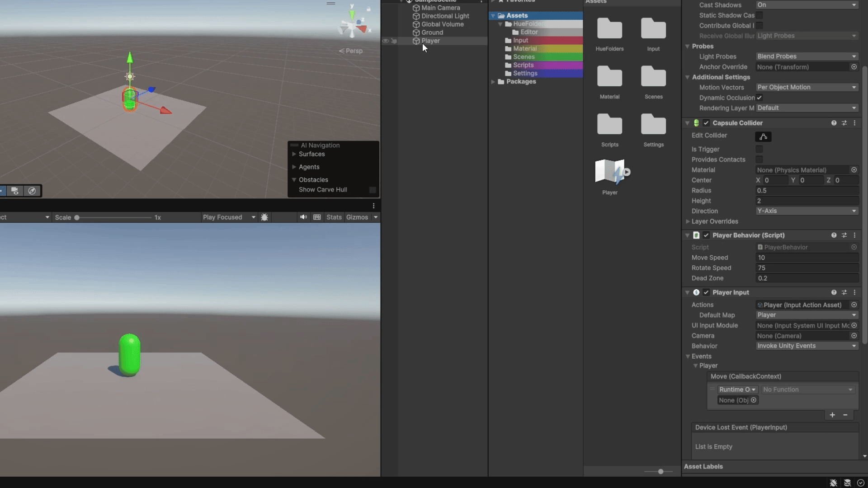This screenshot has width=868, height=488.
Task: Open the Capsule Collider help icon
Action: pyautogui.click(x=834, y=123)
